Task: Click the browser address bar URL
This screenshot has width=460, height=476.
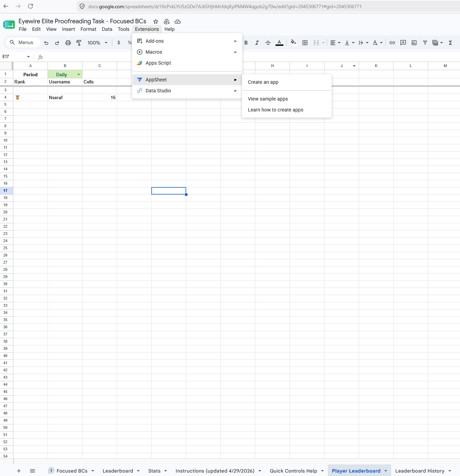Action: point(225,6)
